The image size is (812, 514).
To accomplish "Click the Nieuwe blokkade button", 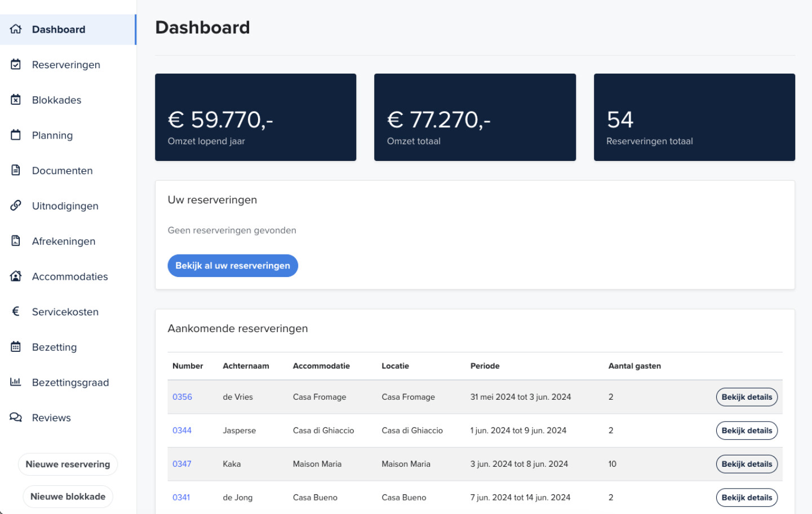I will pyautogui.click(x=68, y=497).
